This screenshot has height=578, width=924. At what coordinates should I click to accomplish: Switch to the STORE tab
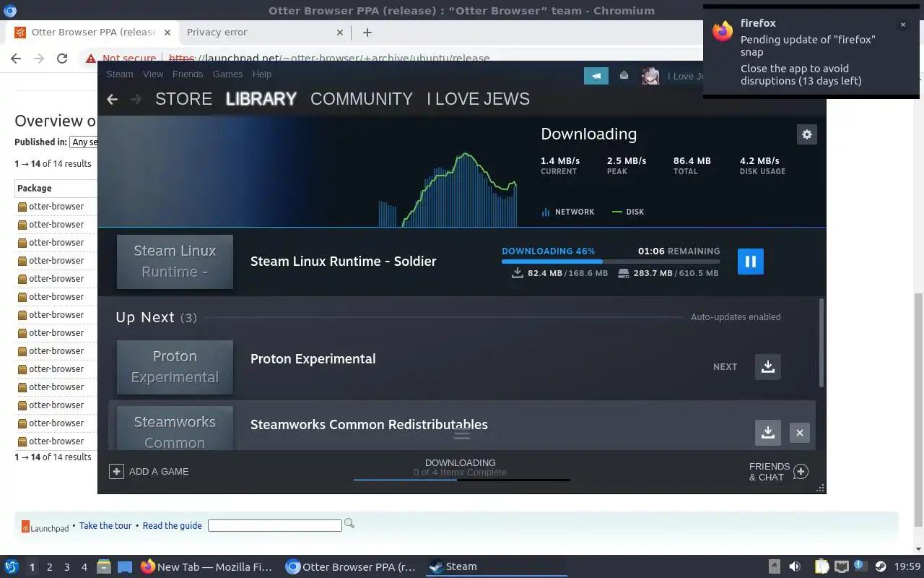pyautogui.click(x=183, y=99)
